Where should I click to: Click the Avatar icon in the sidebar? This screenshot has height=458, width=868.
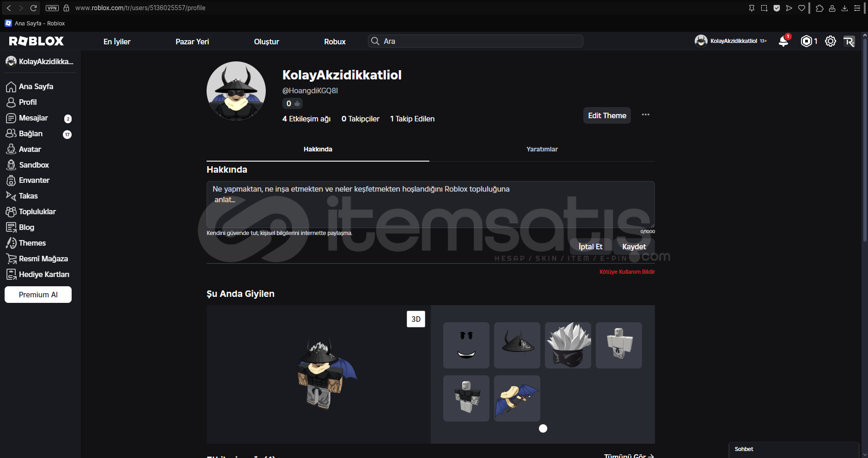point(11,149)
